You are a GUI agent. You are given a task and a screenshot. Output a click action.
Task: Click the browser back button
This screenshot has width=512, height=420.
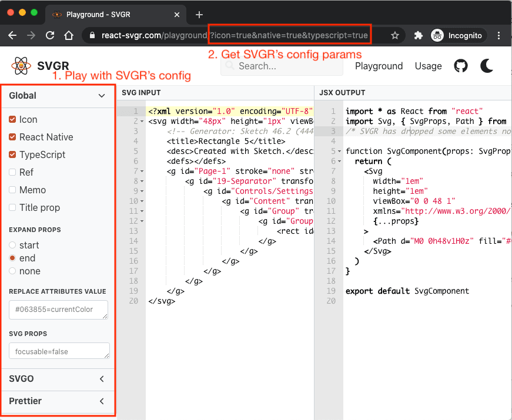[12, 35]
